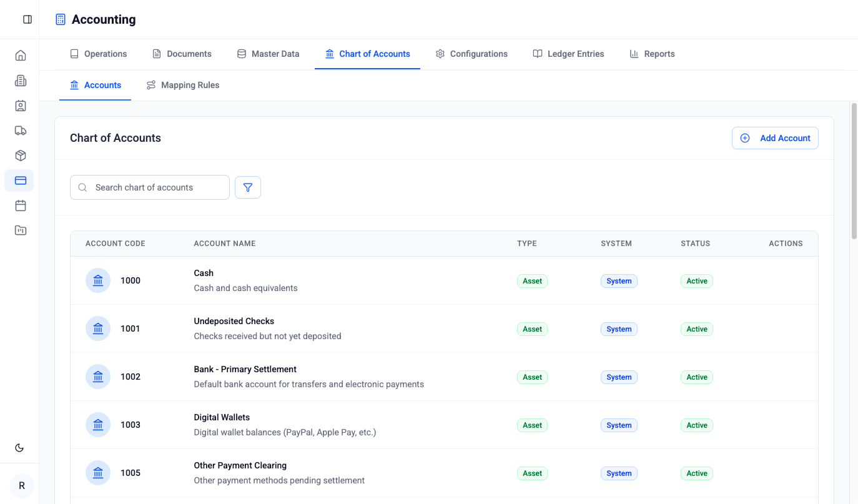Open the package box sidebar icon
This screenshot has height=504, width=858.
[20, 156]
